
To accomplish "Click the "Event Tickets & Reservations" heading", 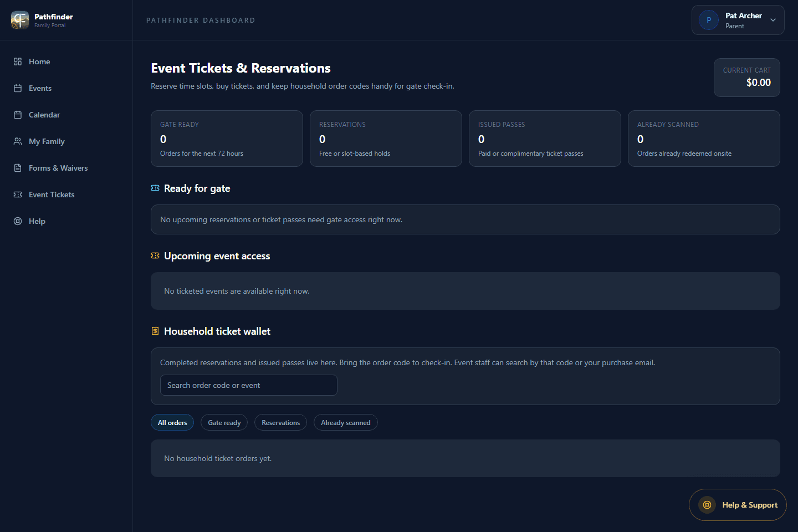I will (x=241, y=68).
